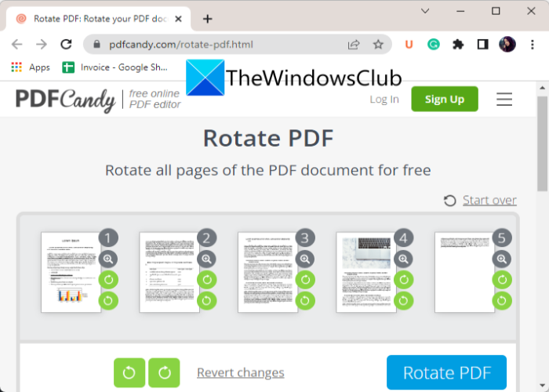Screen dimensions: 549x392
Task: Open the tab search dropdown arrow
Action: pos(425,11)
